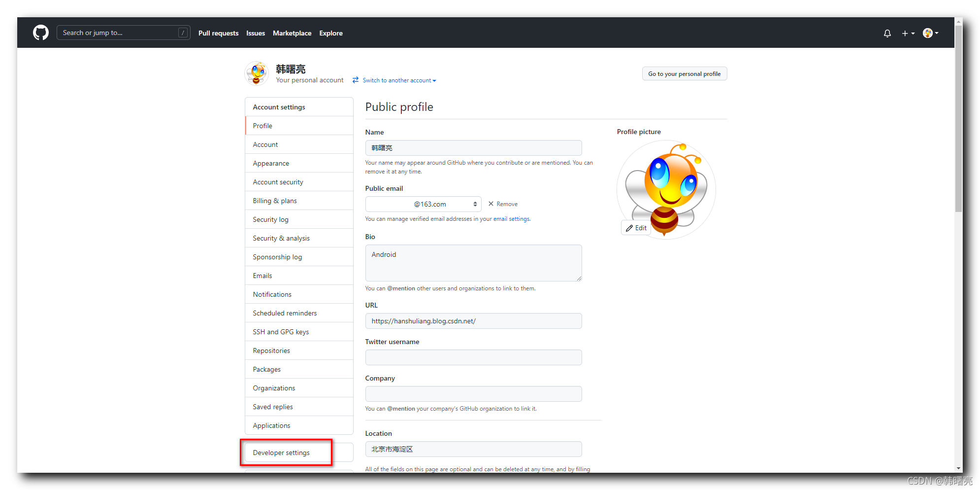Click the page vertical scrollbar
The width and height of the screenshot is (980, 490).
(958, 118)
